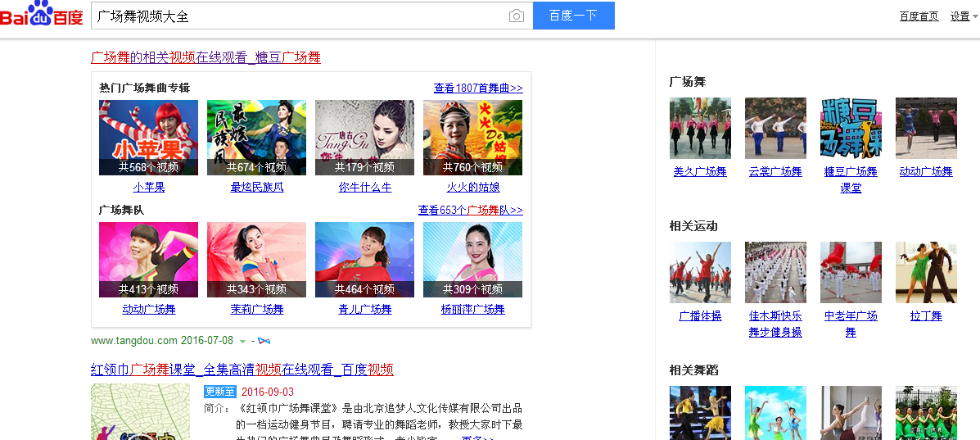The width and height of the screenshot is (980, 440).
Task: Open 云裳广场舞 sidebar thumbnail
Action: pos(775,129)
